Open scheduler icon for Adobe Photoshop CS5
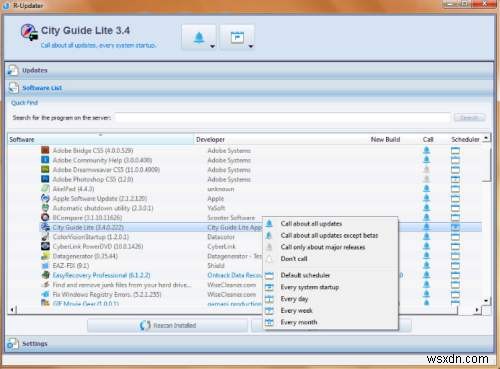Viewport: 500px width, 369px height. [455, 179]
